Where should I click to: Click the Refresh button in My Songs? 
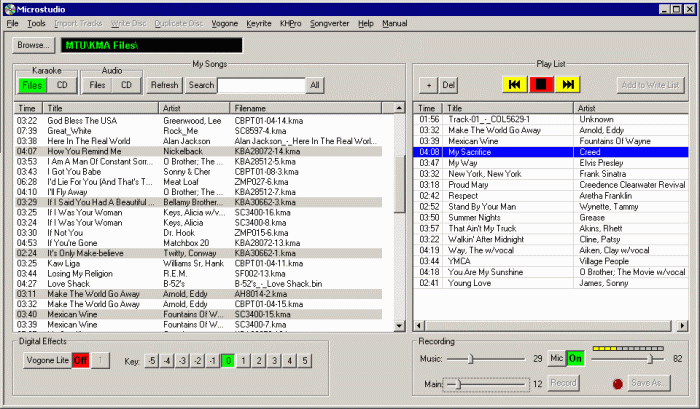(x=165, y=86)
